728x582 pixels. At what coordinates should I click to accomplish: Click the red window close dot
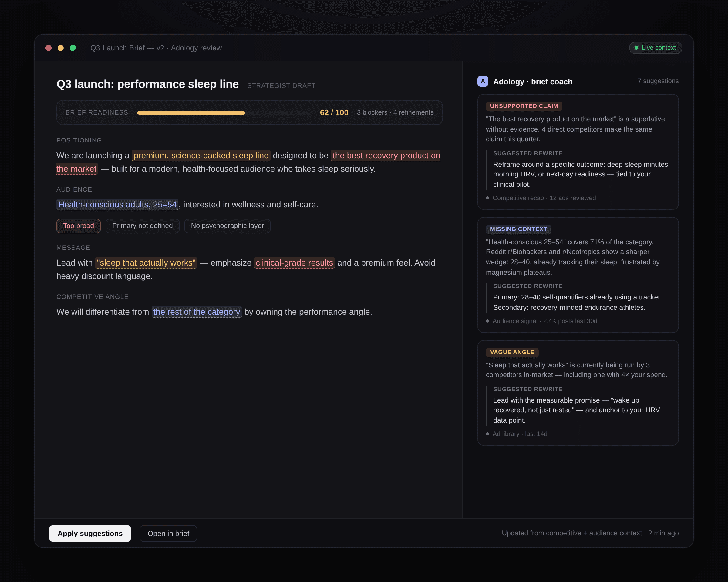(49, 48)
